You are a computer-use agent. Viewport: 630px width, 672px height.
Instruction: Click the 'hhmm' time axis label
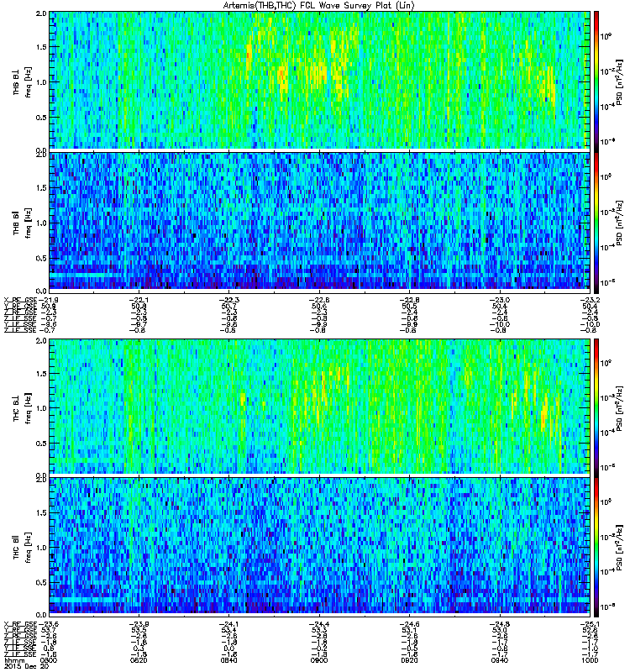(13, 660)
